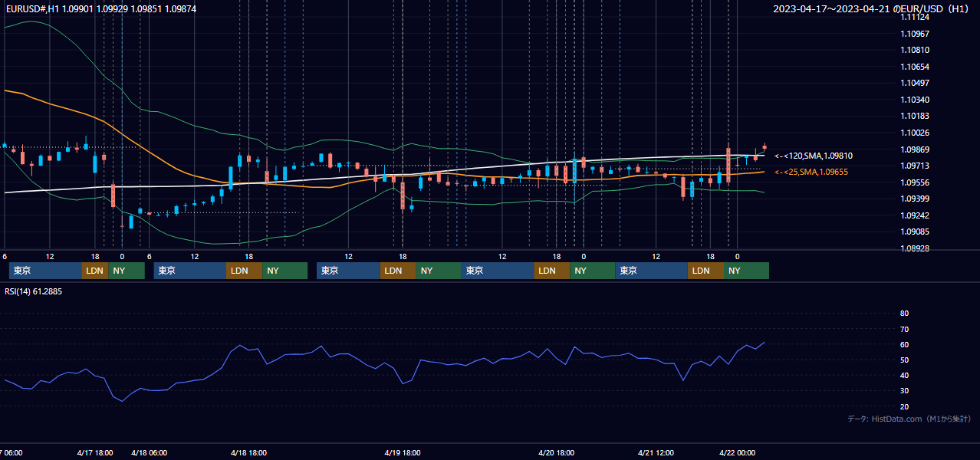This screenshot has width=980, height=460.
Task: Select the 120 SMA value label 1.09810
Action: [813, 156]
